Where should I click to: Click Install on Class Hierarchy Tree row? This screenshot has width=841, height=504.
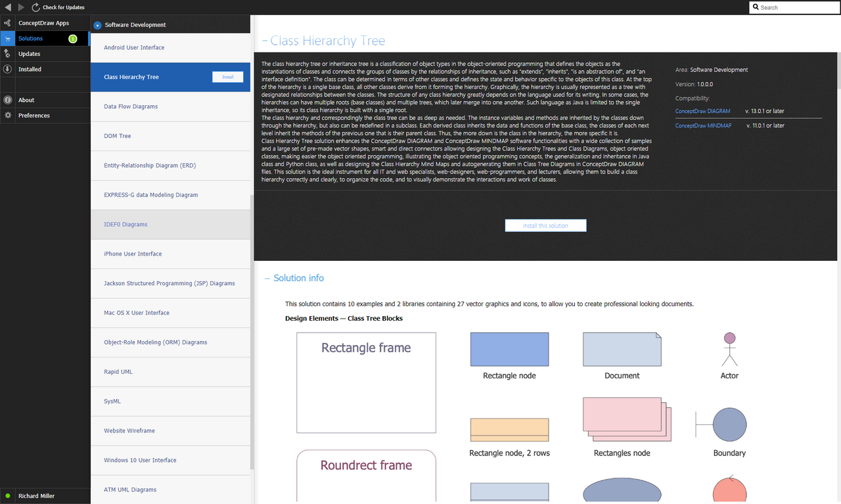(227, 77)
